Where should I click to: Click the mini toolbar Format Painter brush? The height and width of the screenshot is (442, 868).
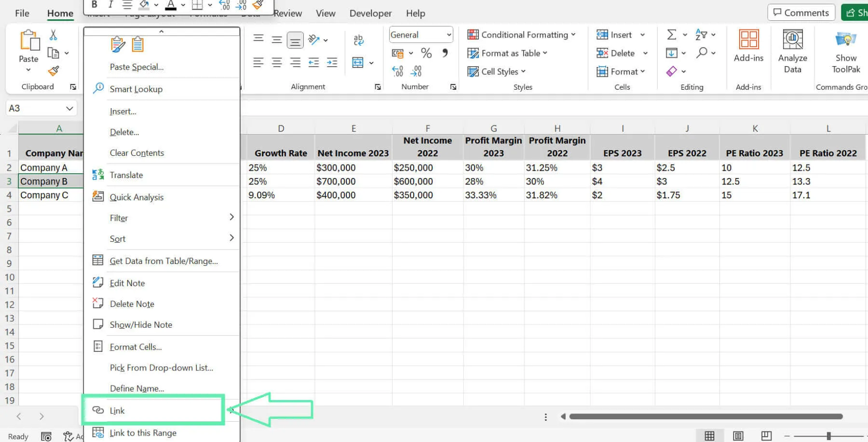258,5
